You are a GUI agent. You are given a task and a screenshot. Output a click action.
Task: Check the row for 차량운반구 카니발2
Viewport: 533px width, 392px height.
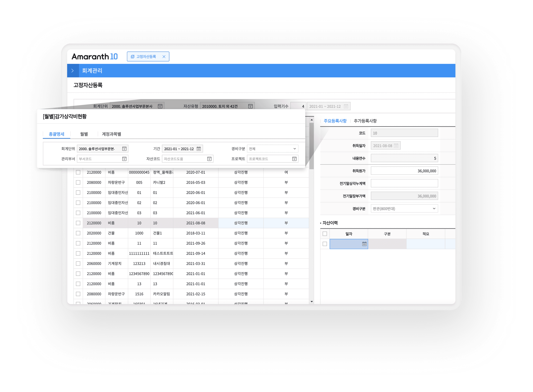point(78,182)
